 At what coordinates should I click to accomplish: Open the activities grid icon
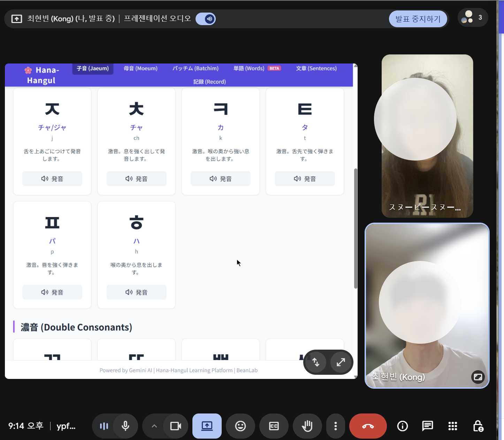coord(453,426)
